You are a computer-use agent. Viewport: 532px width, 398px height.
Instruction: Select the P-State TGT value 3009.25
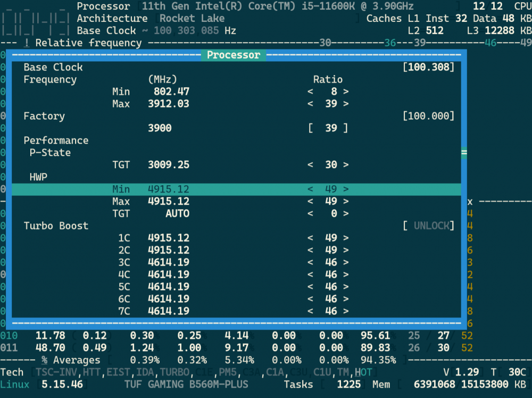click(169, 165)
